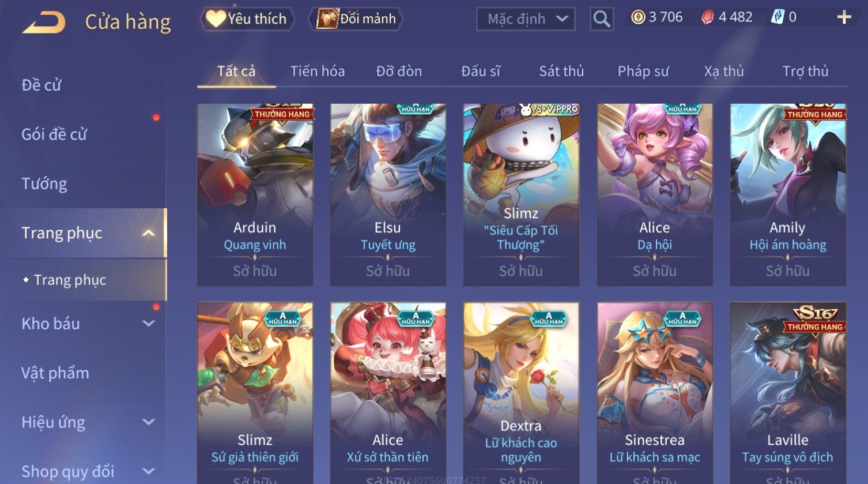Image resolution: width=868 pixels, height=484 pixels.
Task: Tap the plus icon to add currency
Action: tap(844, 17)
